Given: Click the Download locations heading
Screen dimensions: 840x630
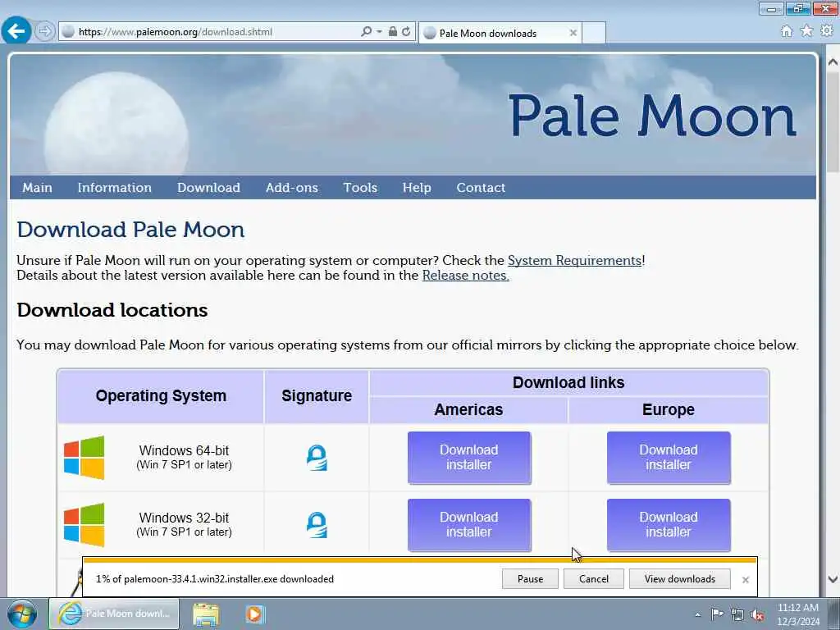Looking at the screenshot, I should 112,310.
